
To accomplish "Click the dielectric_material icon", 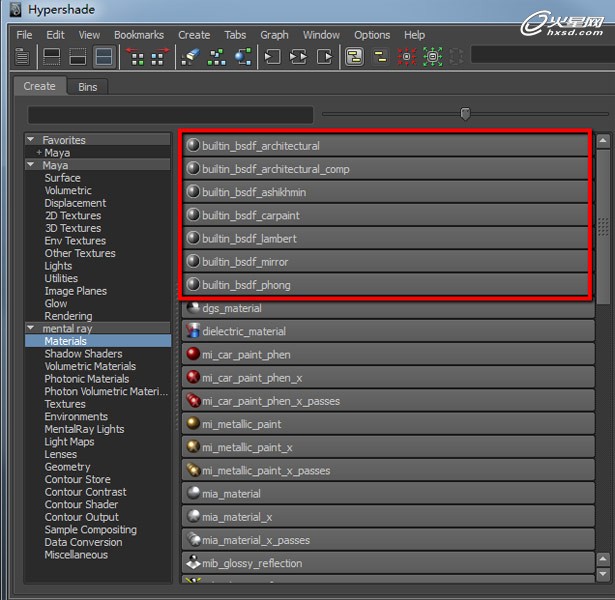I will point(193,331).
